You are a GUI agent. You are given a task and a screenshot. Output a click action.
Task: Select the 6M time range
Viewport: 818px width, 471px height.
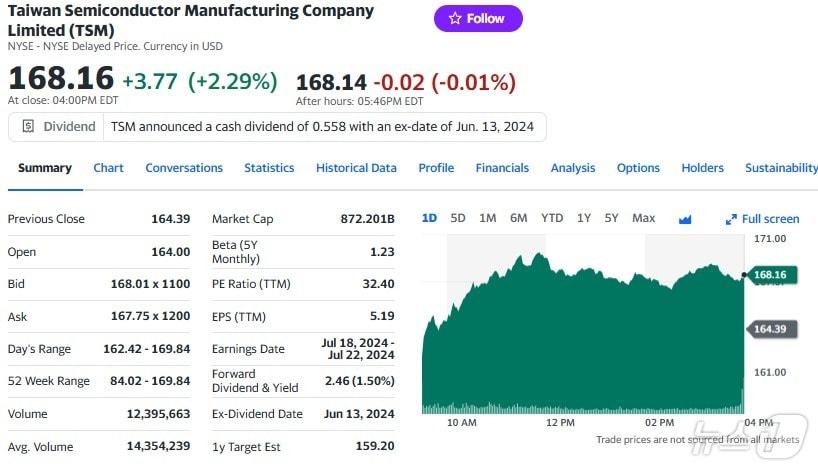point(518,218)
